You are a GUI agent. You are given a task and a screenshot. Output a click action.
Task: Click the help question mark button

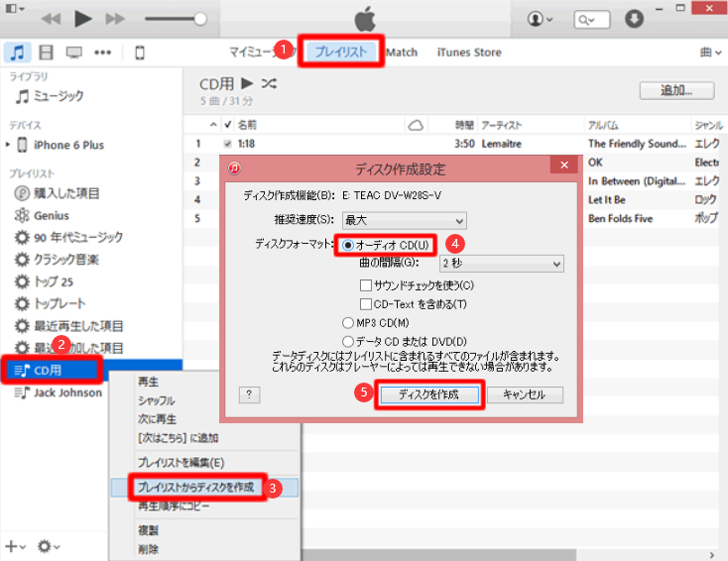tap(249, 394)
